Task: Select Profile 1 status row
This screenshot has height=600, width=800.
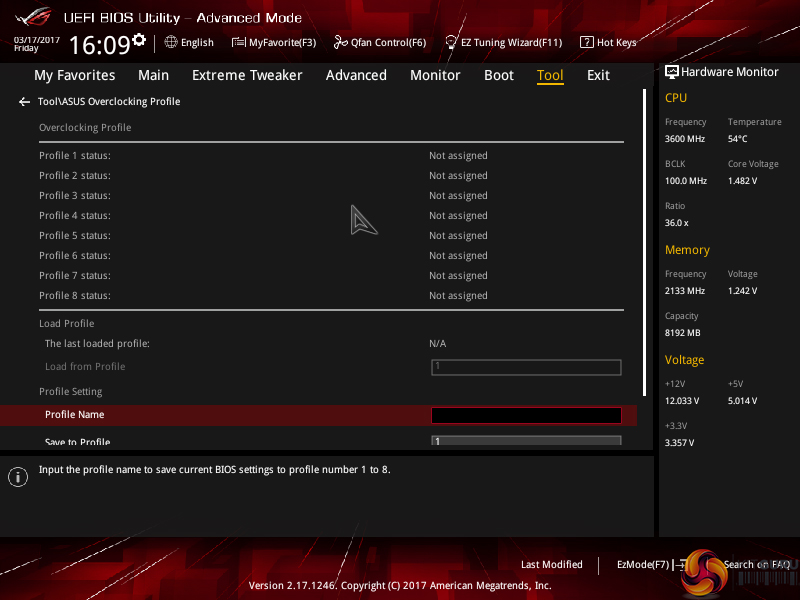Action: point(331,156)
